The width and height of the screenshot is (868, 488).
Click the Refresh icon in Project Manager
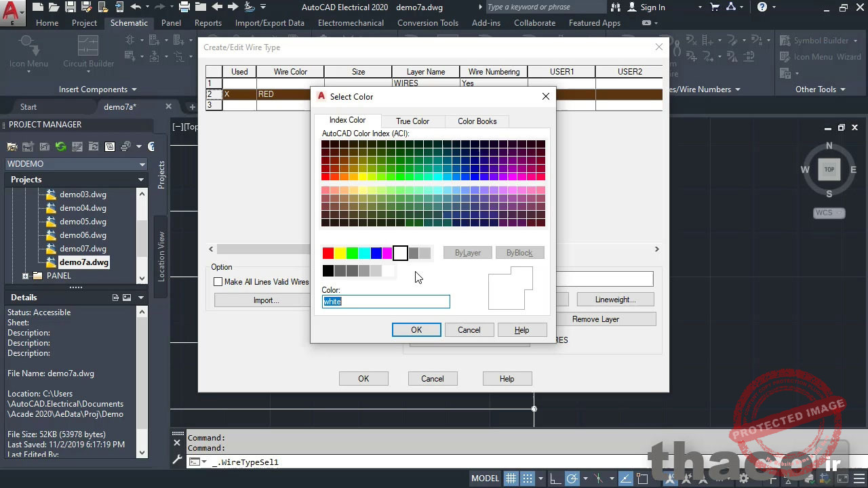click(61, 146)
